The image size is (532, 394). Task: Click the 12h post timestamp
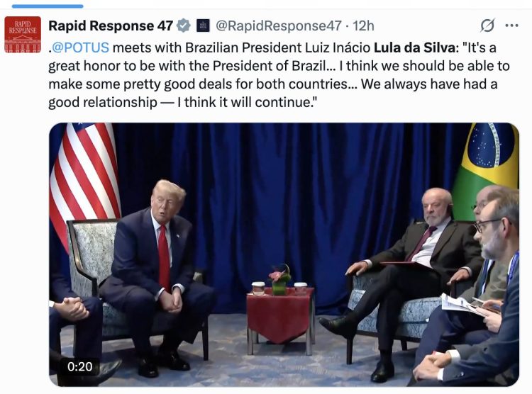[x=364, y=26]
